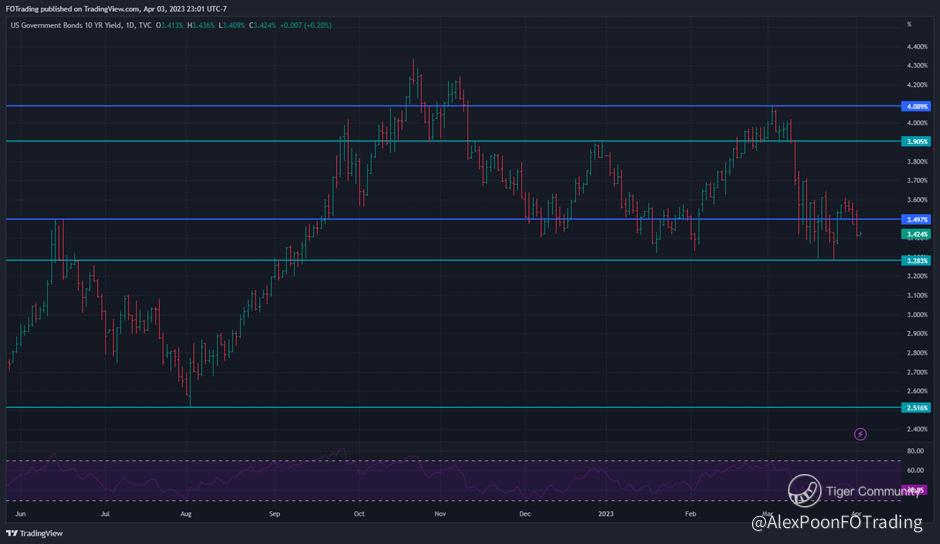Click the low value L3.409% in legend
The height and width of the screenshot is (544, 940).
click(x=231, y=25)
